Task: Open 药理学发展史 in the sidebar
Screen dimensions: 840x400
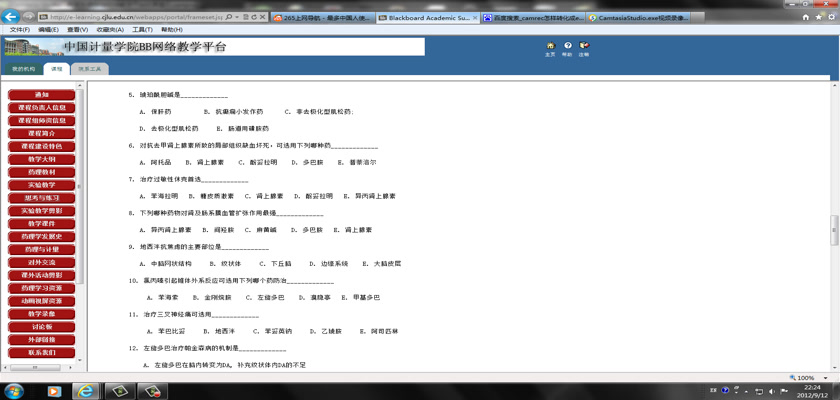Action: 41,237
